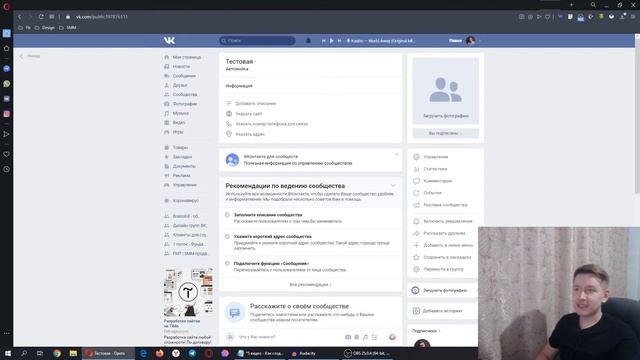Reload the page in Opera toolbar
The image size is (640, 360).
(x=41, y=17)
